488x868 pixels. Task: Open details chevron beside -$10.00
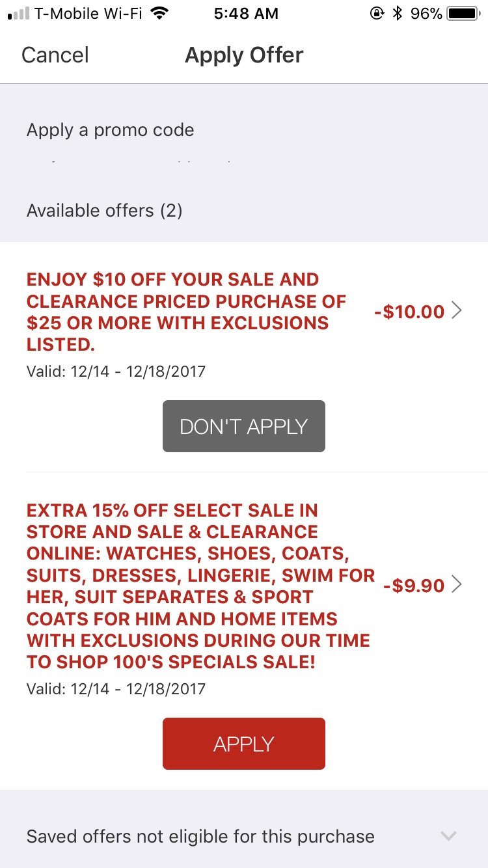457,311
